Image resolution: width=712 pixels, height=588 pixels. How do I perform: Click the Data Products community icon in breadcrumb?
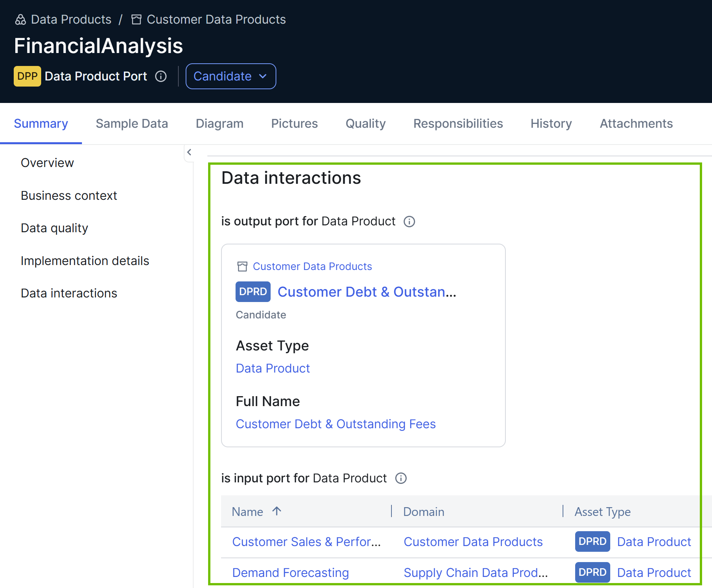tap(21, 19)
